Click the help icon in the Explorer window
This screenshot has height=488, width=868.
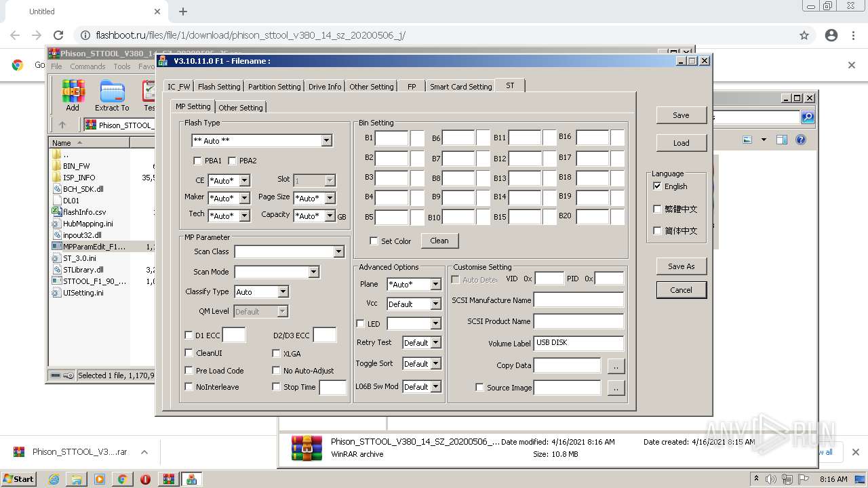[x=801, y=140]
